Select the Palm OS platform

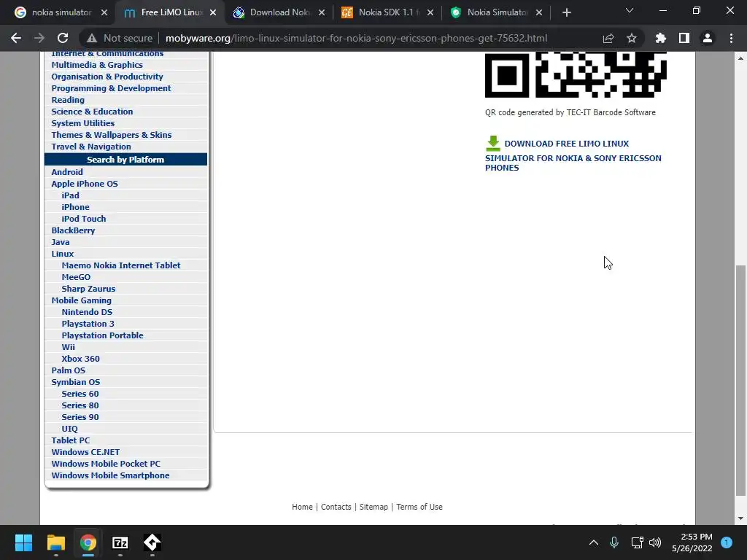tap(69, 370)
